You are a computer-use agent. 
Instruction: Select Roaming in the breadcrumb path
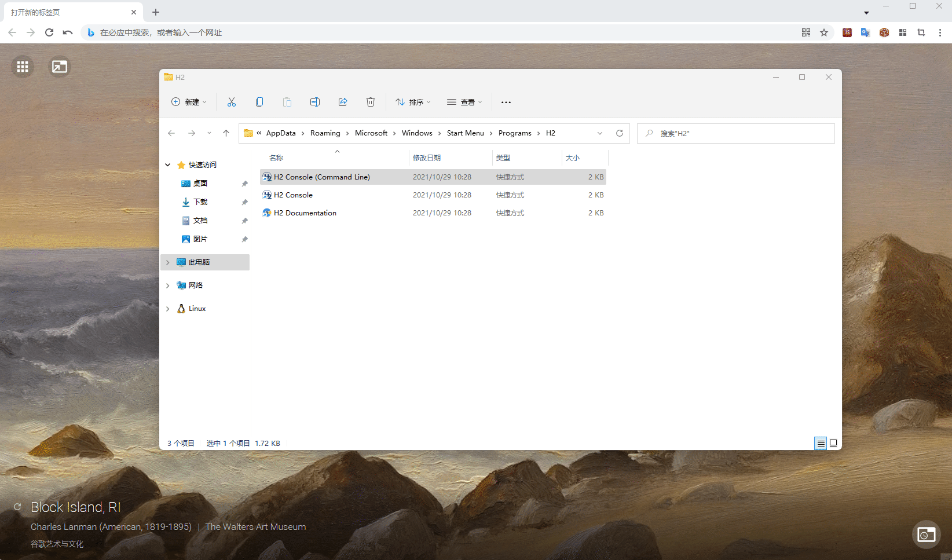coord(325,133)
